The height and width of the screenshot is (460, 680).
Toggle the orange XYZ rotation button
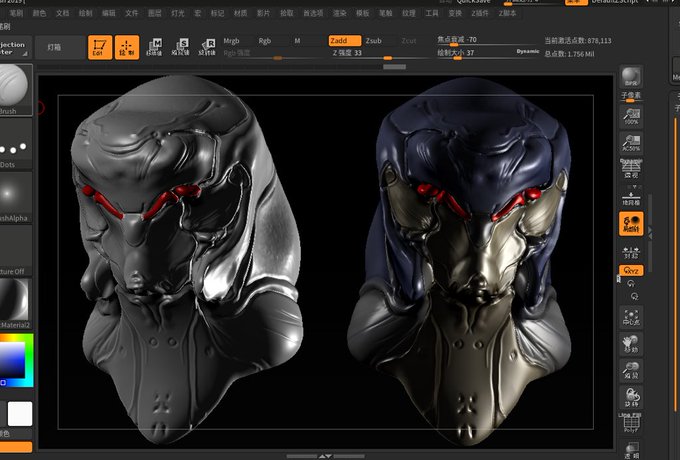click(x=631, y=271)
